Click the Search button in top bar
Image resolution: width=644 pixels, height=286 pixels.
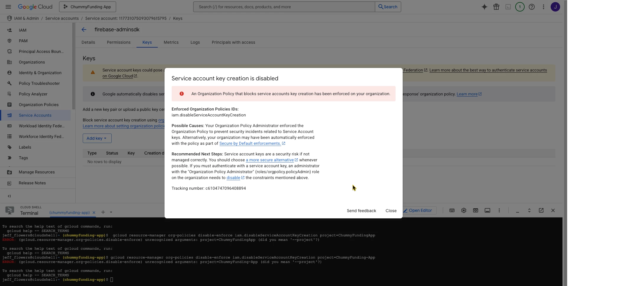pos(388,7)
